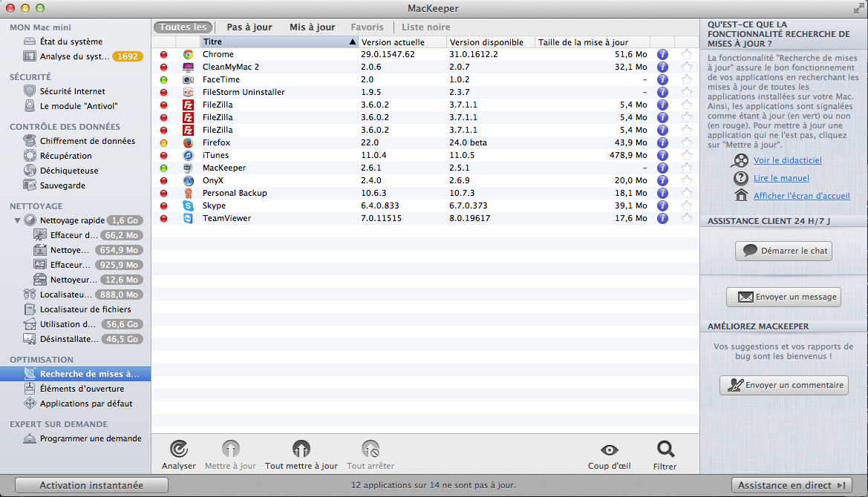
Task: Collapse the Nettoyage rapide tree item
Action: click(17, 220)
